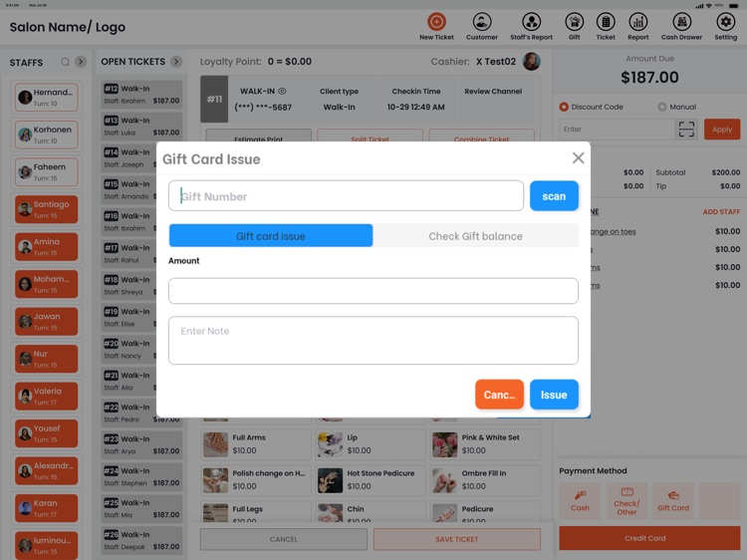Open the Ticket toolbar icon
The height and width of the screenshot is (560, 747).
point(606,27)
